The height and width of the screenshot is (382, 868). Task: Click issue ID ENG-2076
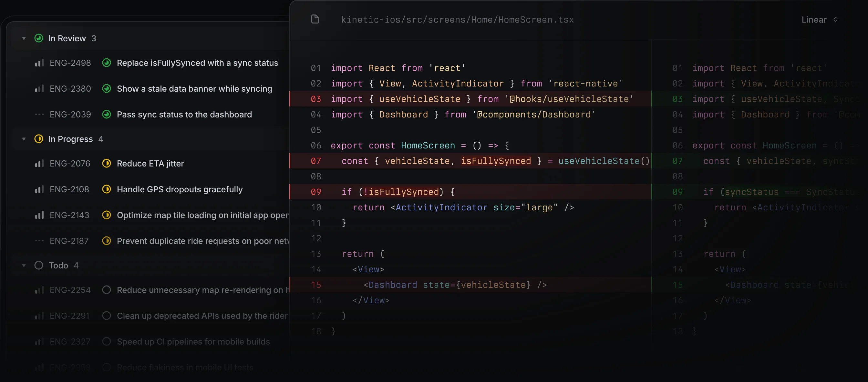[70, 164]
